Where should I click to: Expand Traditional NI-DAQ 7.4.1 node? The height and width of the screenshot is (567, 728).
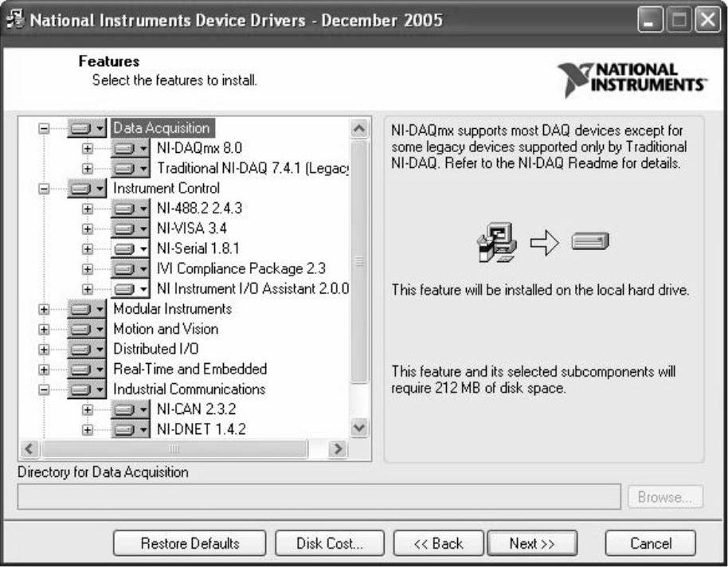(x=88, y=169)
